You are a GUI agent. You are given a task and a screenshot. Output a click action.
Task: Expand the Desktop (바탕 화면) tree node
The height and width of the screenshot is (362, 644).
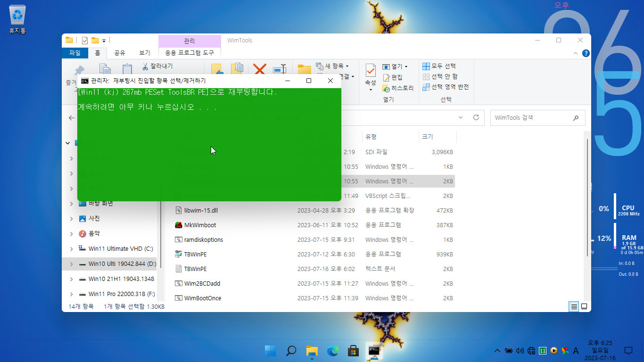[72, 204]
